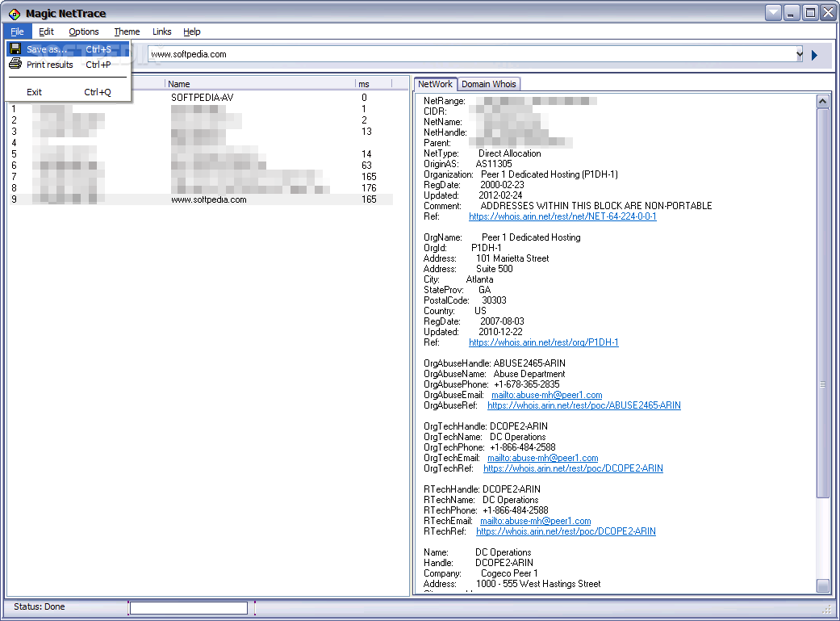Open the File menu
Viewport: 840px width, 621px height.
click(17, 31)
